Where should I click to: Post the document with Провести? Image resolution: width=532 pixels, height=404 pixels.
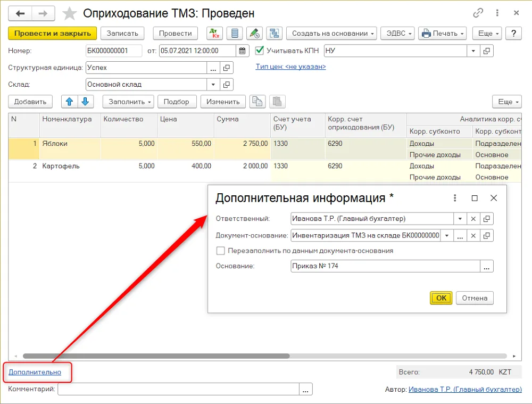tap(176, 34)
